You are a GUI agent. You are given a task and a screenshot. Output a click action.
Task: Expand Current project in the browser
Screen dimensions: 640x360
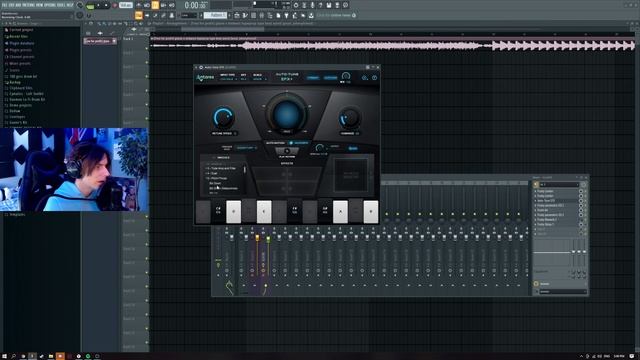pyautogui.click(x=21, y=30)
